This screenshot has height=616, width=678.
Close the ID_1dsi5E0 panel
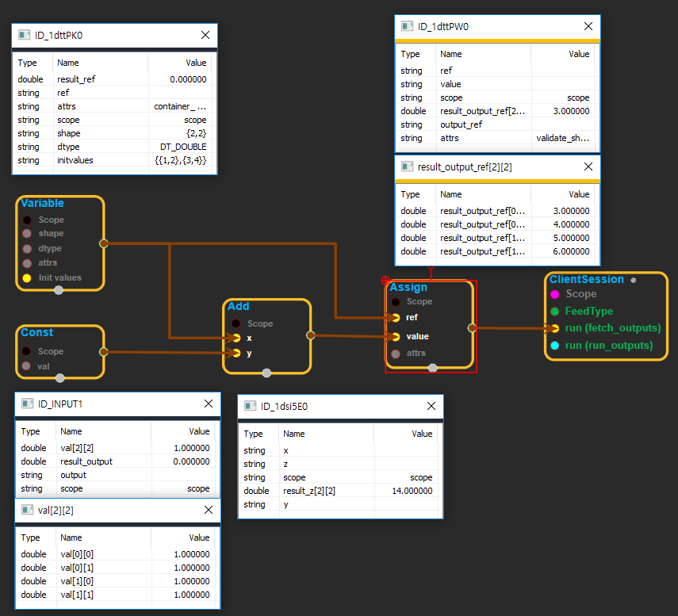point(431,406)
